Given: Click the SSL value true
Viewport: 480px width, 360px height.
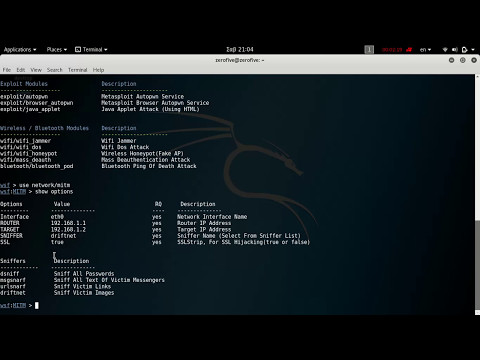Looking at the screenshot, I should click(x=57, y=242).
